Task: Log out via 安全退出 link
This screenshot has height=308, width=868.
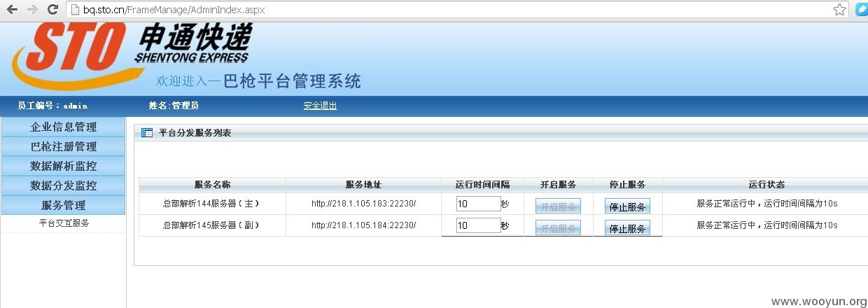Action: coord(320,106)
